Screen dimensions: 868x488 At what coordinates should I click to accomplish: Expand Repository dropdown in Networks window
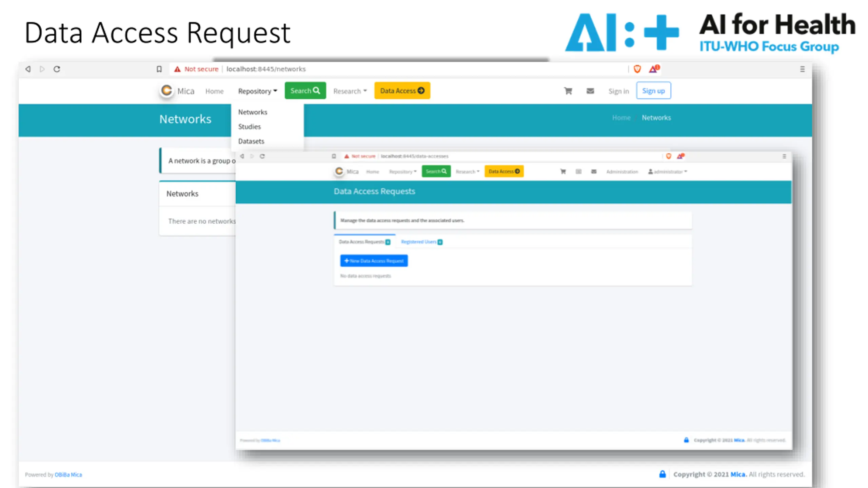(257, 91)
